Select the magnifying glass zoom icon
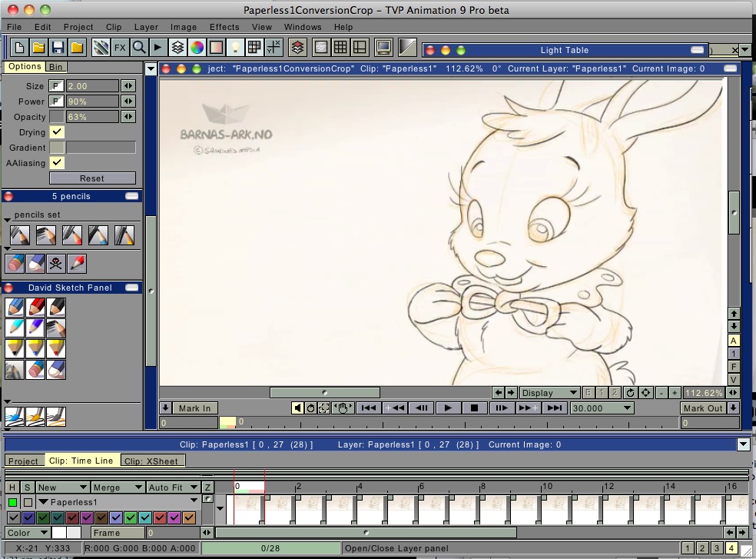This screenshot has width=756, height=559. [x=139, y=48]
